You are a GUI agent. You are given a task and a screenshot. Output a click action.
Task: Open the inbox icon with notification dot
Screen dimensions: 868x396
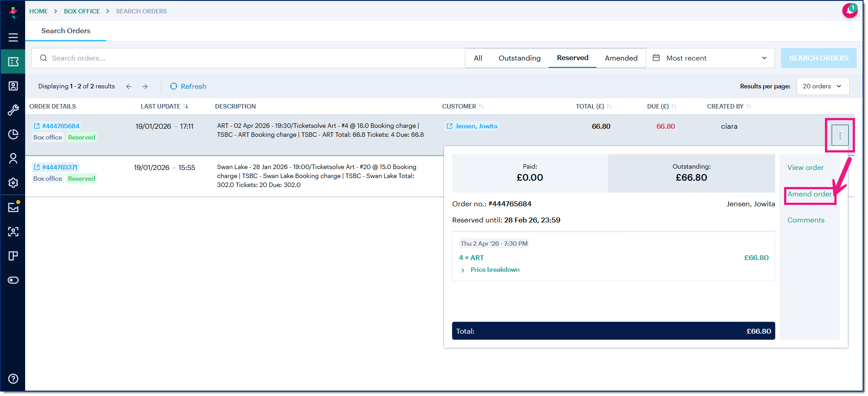13,207
